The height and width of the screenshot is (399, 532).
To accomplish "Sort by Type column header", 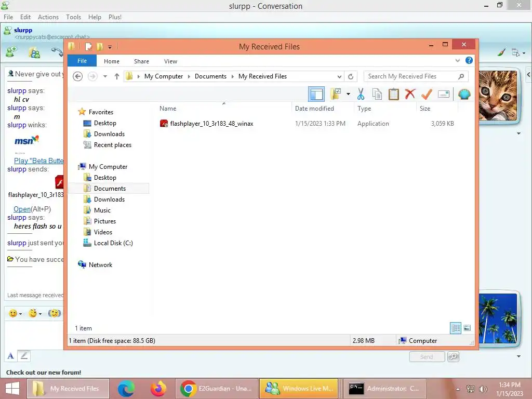I will click(x=364, y=109).
